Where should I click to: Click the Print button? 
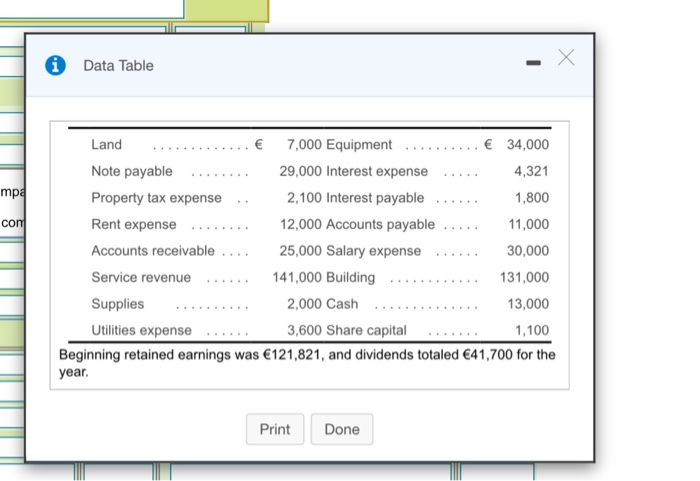[275, 429]
